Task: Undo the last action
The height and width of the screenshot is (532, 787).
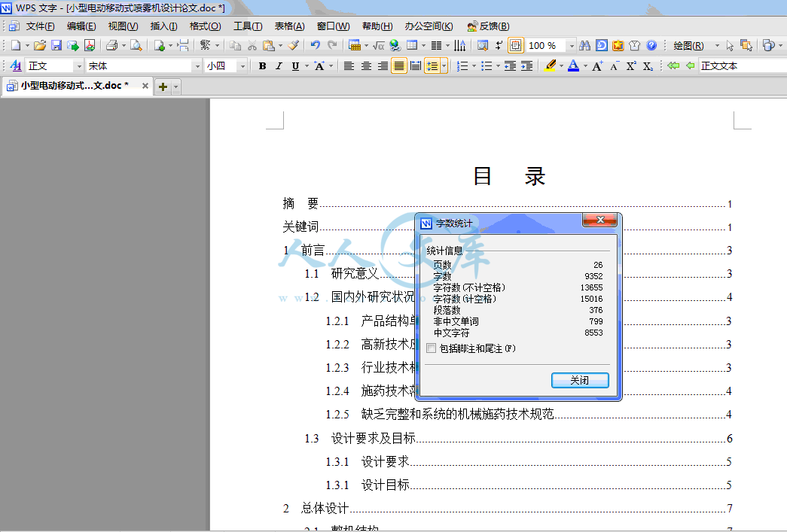Action: [x=316, y=46]
